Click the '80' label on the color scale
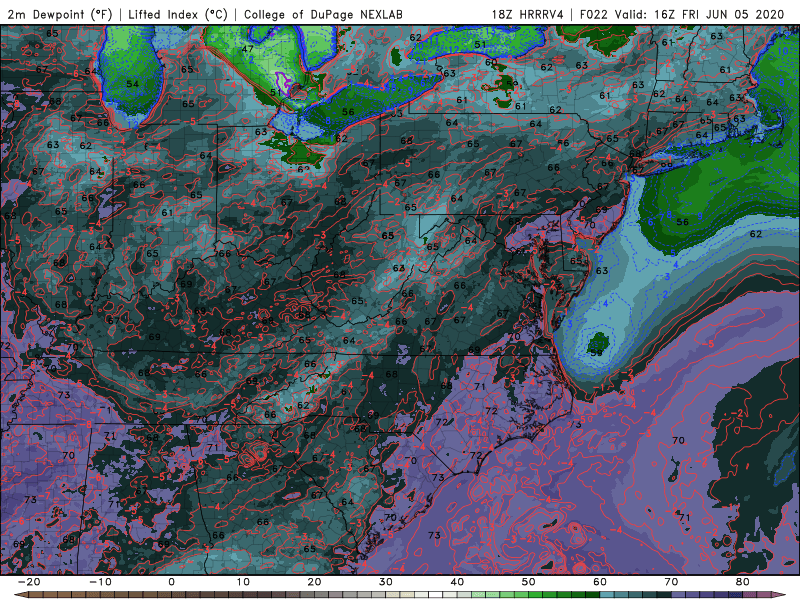Viewport: 800px width, 600px height. [x=743, y=582]
